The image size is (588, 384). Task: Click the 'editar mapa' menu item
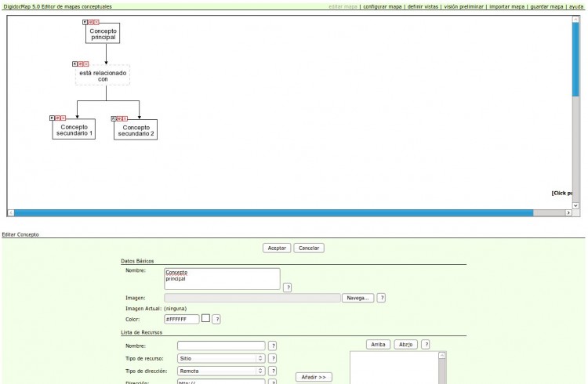click(343, 6)
